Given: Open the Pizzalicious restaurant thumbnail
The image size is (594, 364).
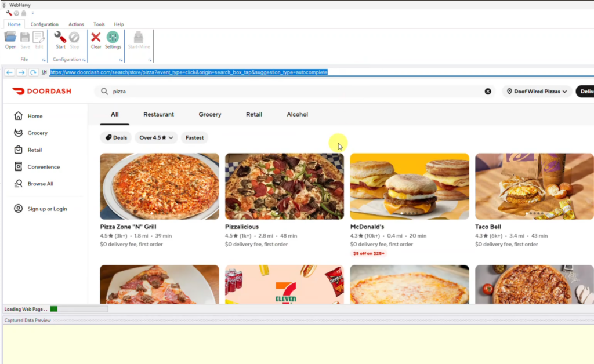Looking at the screenshot, I should (x=284, y=185).
